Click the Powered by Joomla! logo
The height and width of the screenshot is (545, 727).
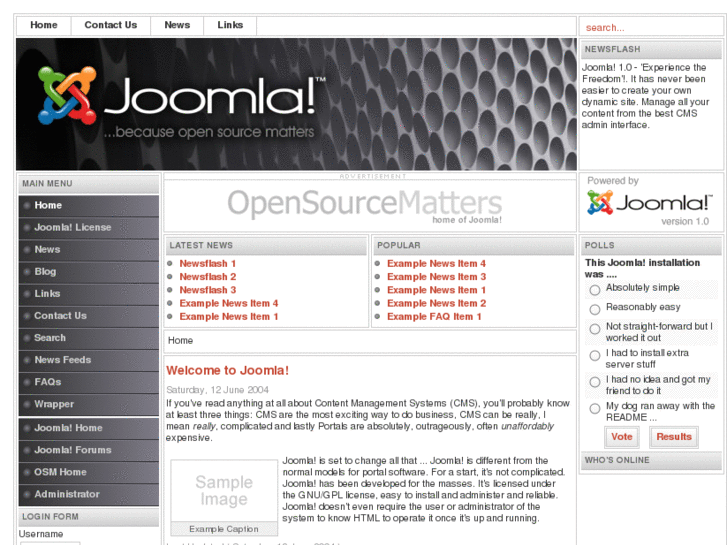[x=650, y=204]
